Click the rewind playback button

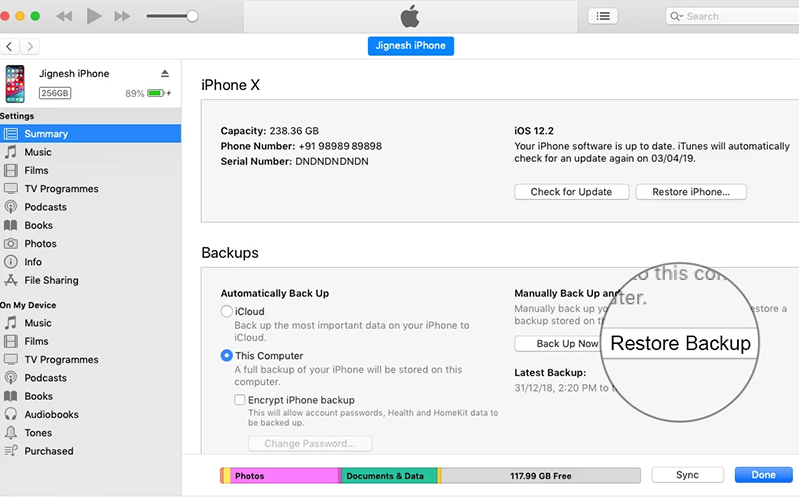[x=64, y=16]
